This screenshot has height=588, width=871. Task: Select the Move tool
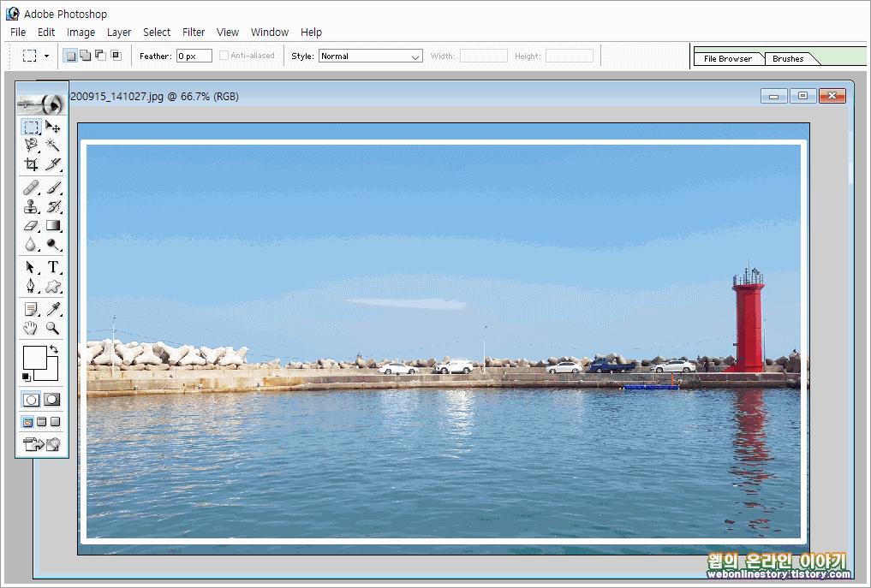click(x=53, y=128)
